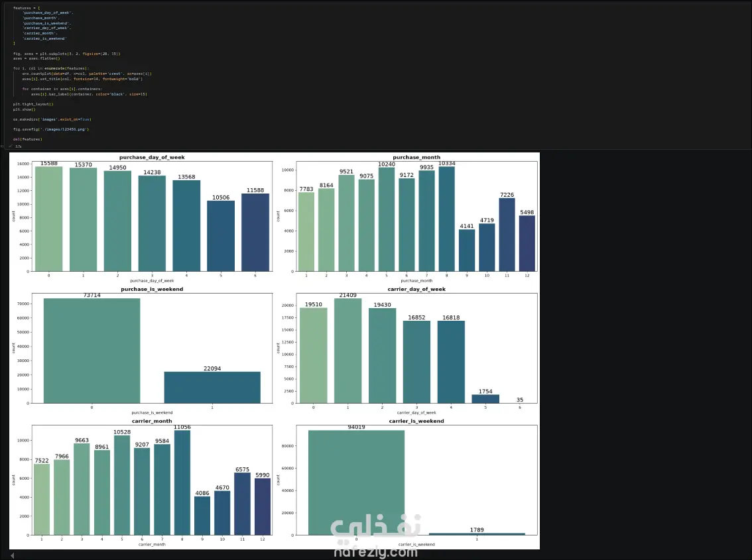The height and width of the screenshot is (560, 752).
Task: Click the features list opening line
Action: point(27,8)
